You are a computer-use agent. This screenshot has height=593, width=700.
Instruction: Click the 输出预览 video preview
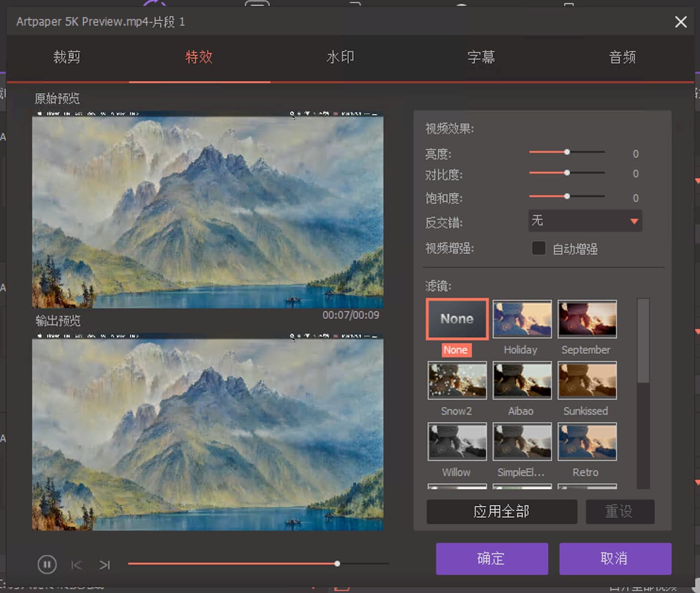coord(208,431)
